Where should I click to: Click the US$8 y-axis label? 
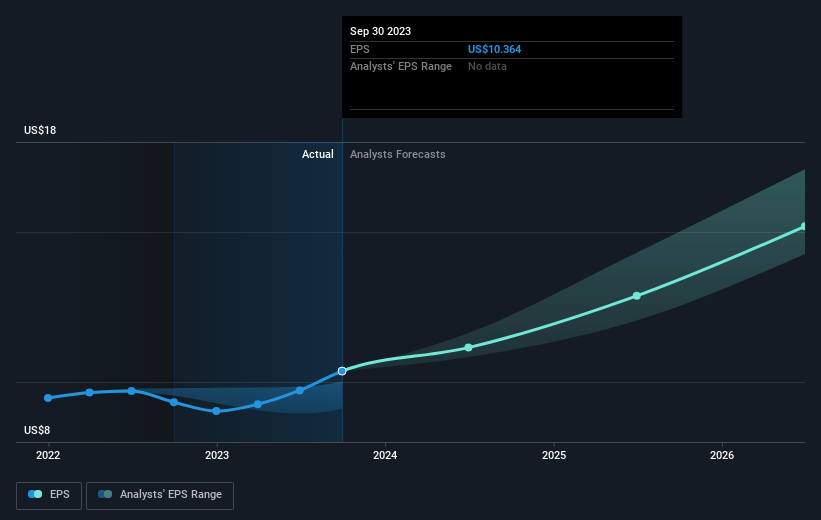coord(37,430)
